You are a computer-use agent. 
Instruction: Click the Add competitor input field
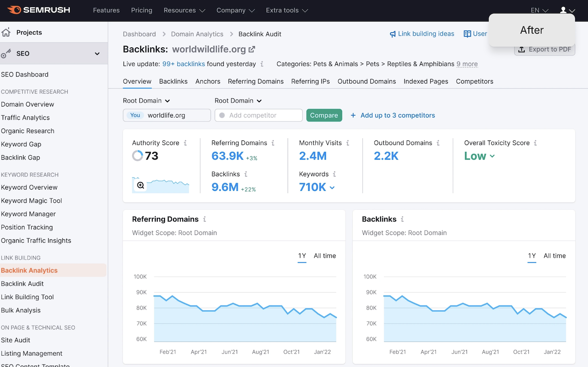pyautogui.click(x=259, y=115)
